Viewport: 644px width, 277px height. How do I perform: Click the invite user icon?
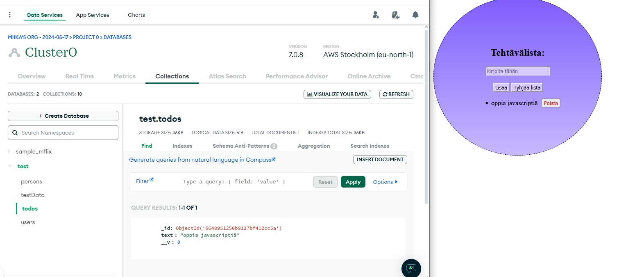tap(376, 15)
